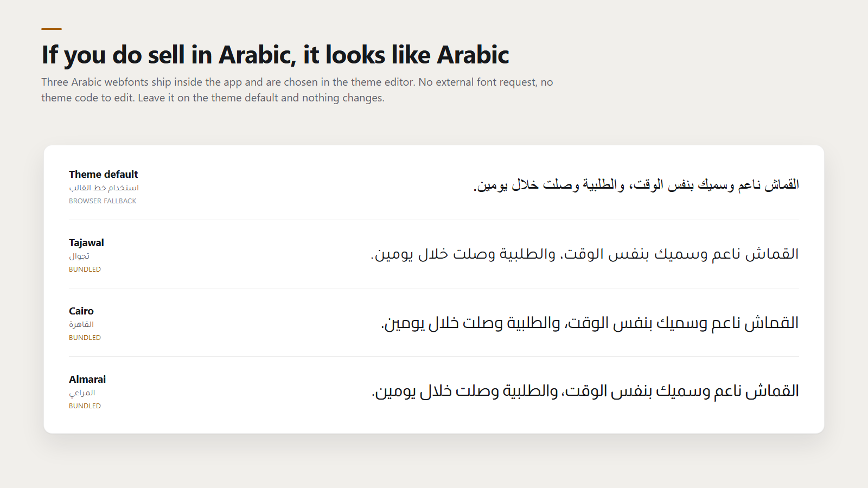Click the Arabic sample sentence in Tajawal row
Image resolution: width=868 pixels, height=488 pixels.
pyautogui.click(x=585, y=254)
